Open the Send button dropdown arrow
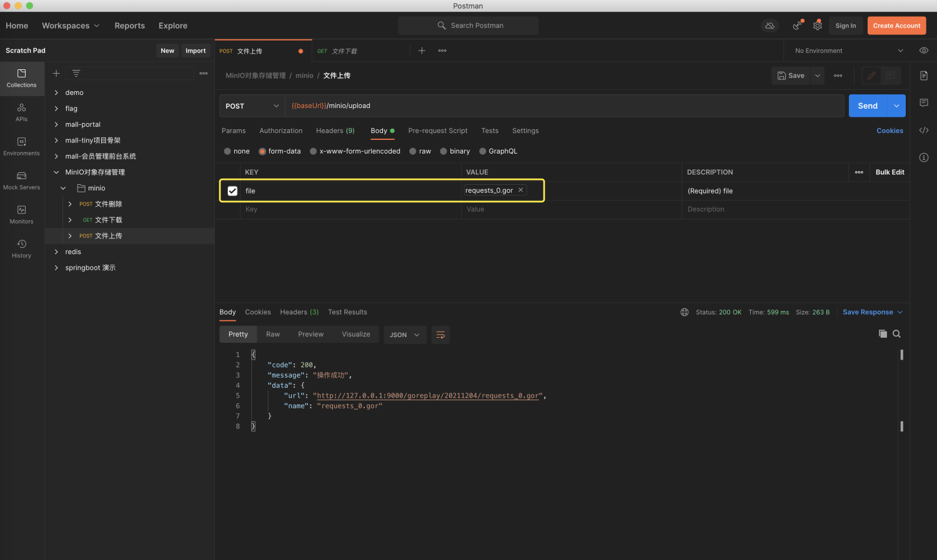This screenshot has height=560, width=937. 896,106
